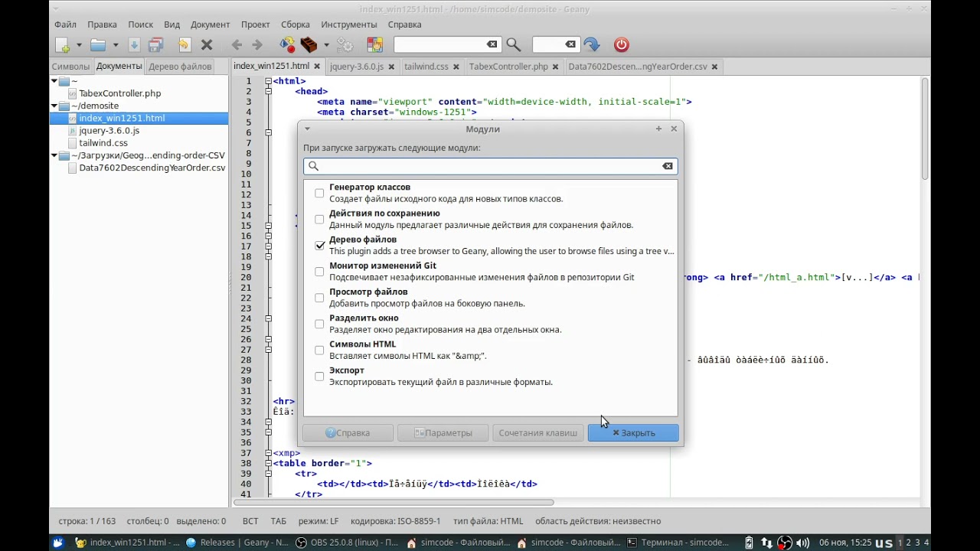
Task: Click the Build brick icon
Action: click(309, 45)
